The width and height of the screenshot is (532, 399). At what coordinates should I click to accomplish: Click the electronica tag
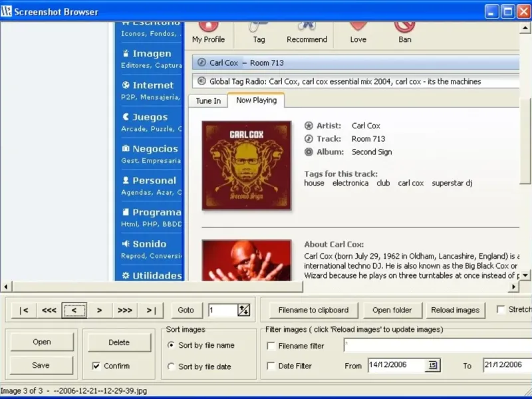tap(350, 184)
